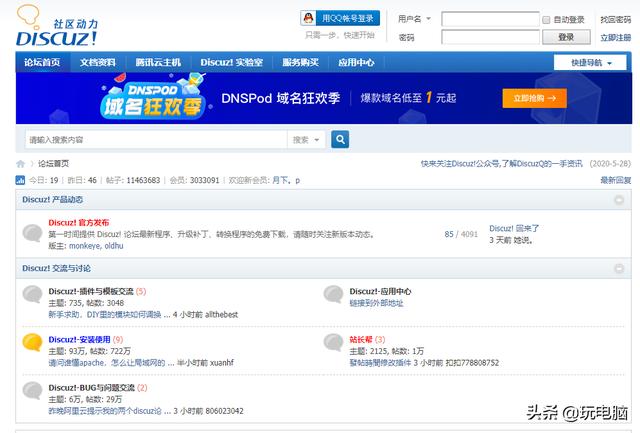The image size is (640, 433).
Task: Click the 站长帮 forum bubble icon
Action: [x=333, y=342]
